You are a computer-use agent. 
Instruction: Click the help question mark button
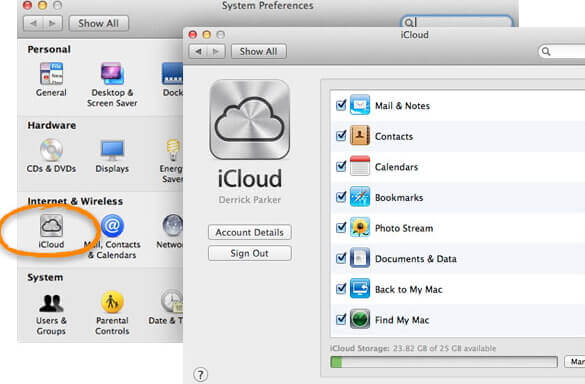[x=200, y=375]
